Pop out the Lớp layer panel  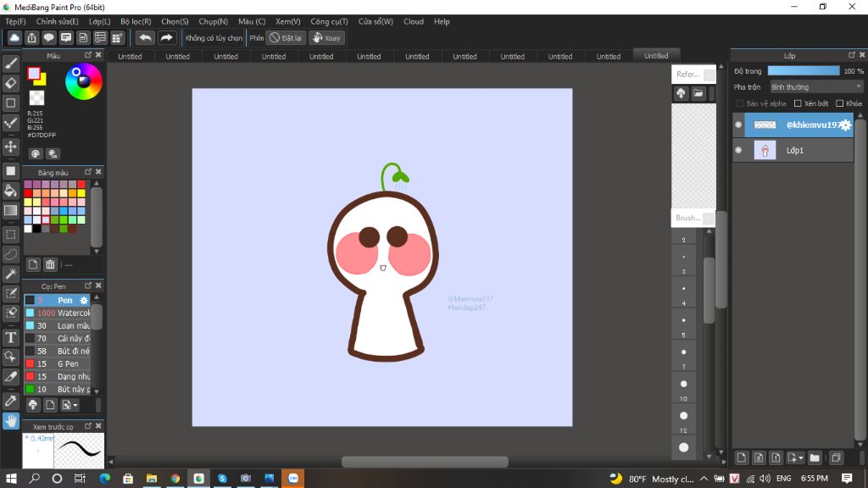click(x=852, y=55)
